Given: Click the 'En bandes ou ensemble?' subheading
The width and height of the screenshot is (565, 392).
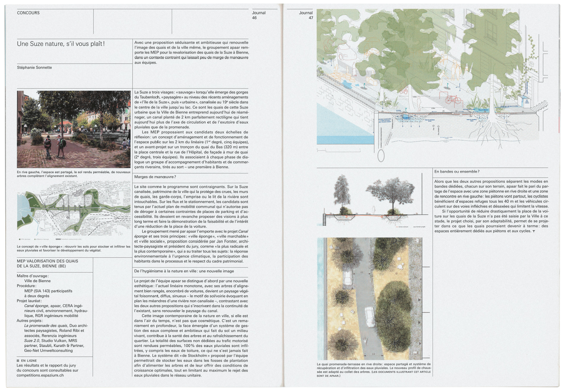Looking at the screenshot, I should click(457, 172).
